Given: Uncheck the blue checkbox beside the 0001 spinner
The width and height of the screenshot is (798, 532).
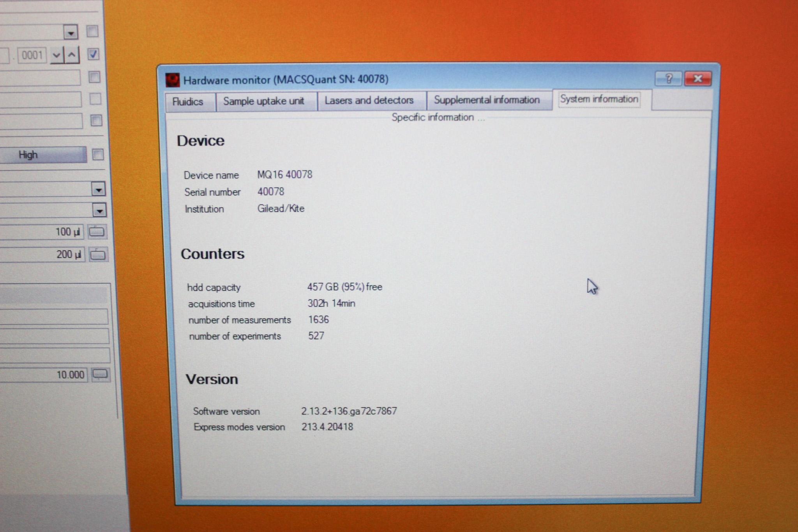Looking at the screenshot, I should pyautogui.click(x=93, y=55).
